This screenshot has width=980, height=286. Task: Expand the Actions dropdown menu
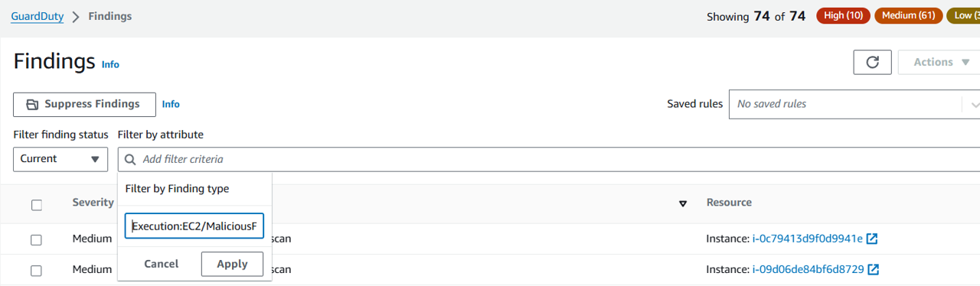tap(939, 62)
